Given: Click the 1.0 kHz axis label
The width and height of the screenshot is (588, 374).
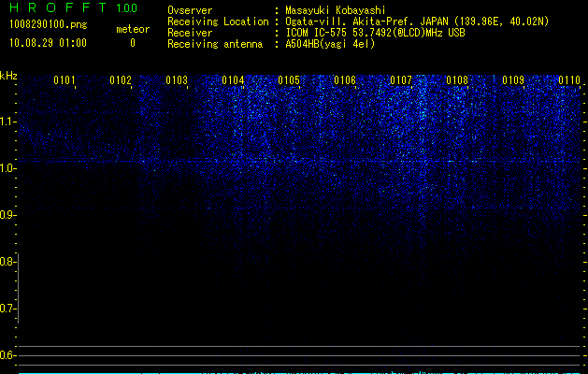Looking at the screenshot, I should 7,168.
